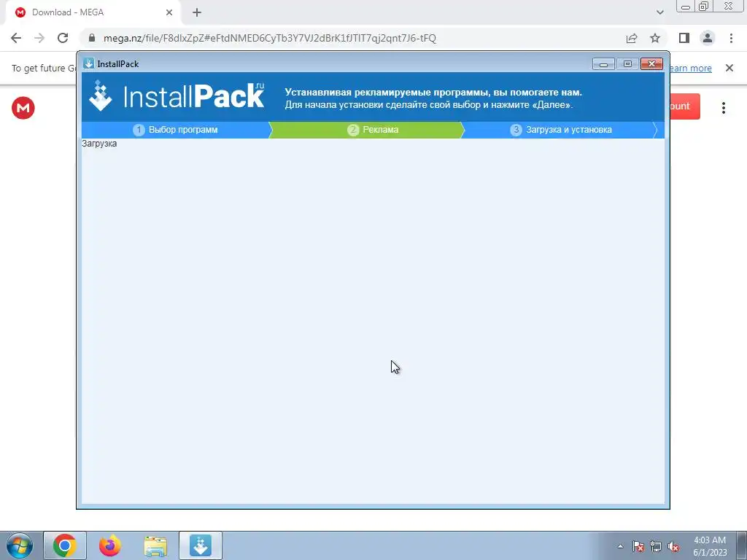Screen dimensions: 747x560
Task: Share this page icon in address bar
Action: coord(632,38)
